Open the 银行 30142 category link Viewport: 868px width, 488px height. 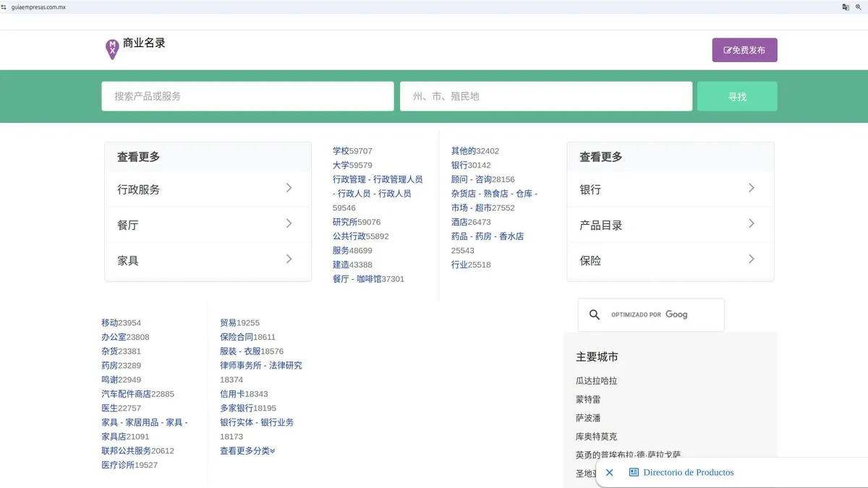pos(459,165)
